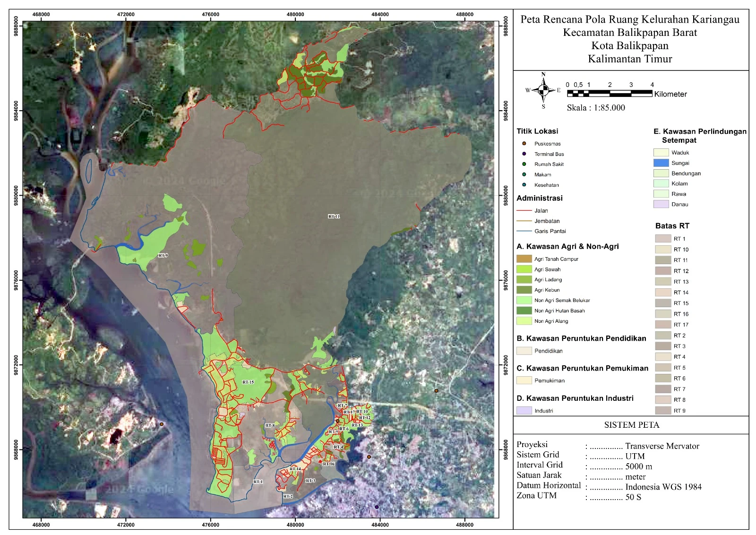Click the RT 15 swatch in Batas RT legend
This screenshot has height=535, width=756.
pyautogui.click(x=663, y=303)
